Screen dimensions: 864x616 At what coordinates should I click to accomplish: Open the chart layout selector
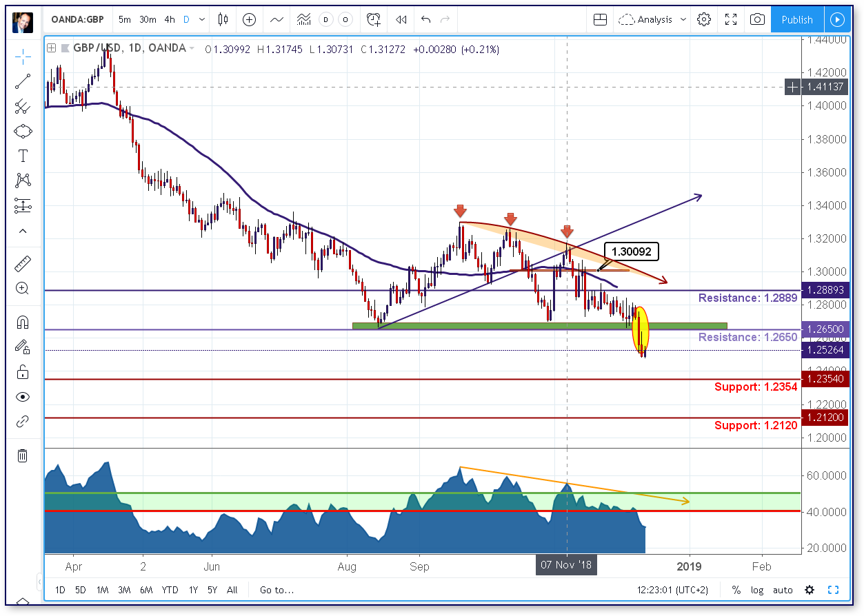click(600, 19)
